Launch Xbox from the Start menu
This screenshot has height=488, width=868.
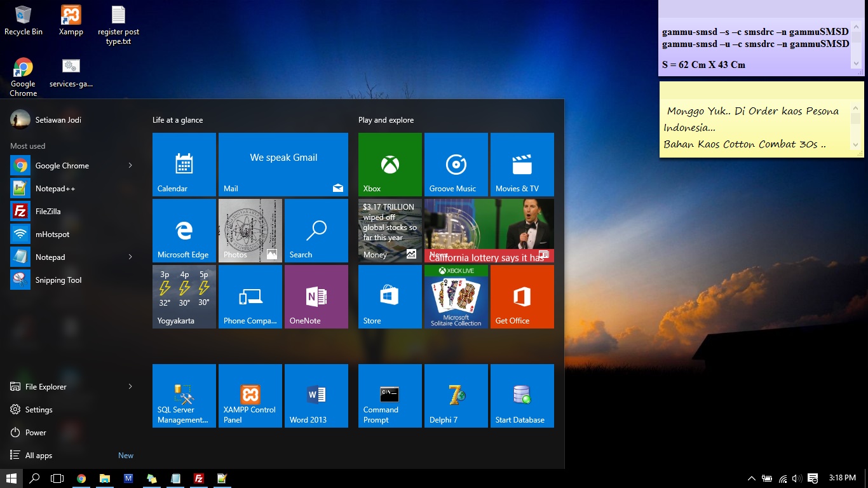click(x=390, y=164)
